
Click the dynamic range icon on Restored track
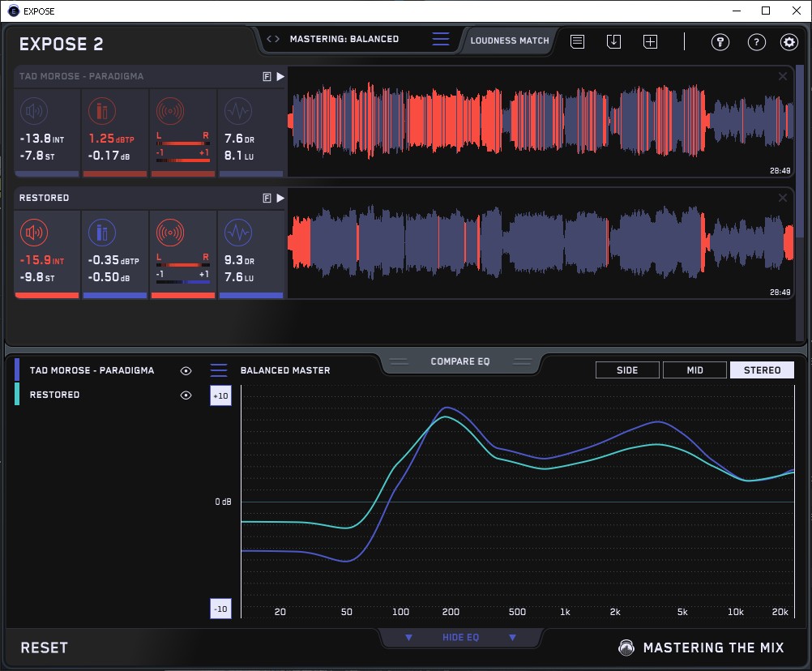[x=237, y=233]
